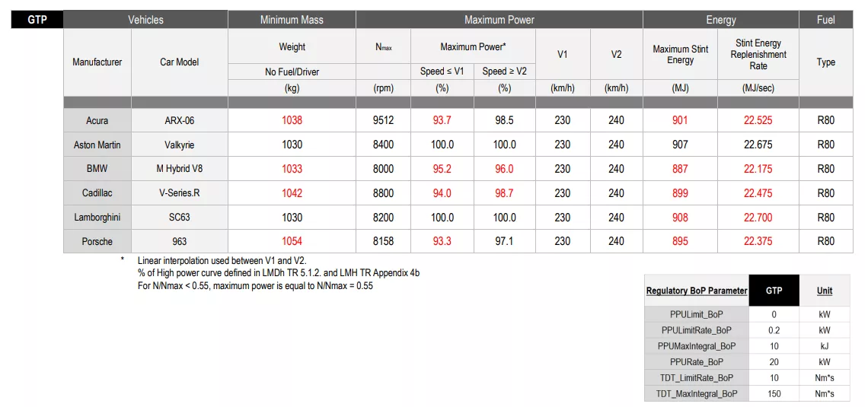Select the Lamborghini manufacturer cell
Viewport: 868px width, 407px height.
tap(97, 218)
